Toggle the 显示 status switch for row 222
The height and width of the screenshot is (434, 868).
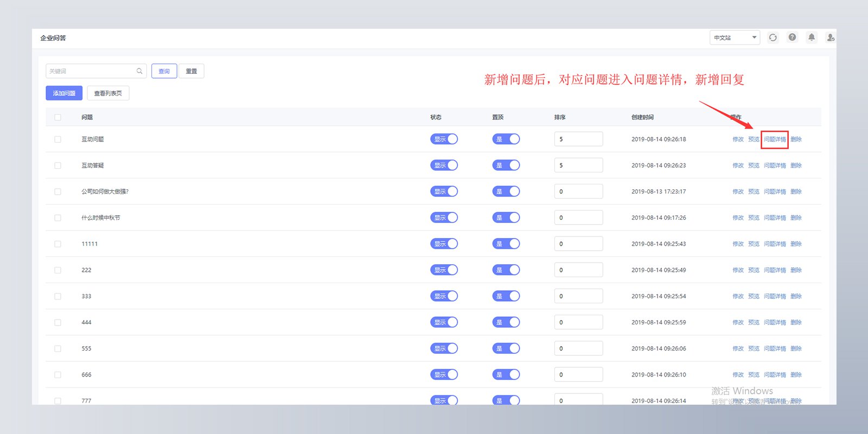tap(444, 270)
